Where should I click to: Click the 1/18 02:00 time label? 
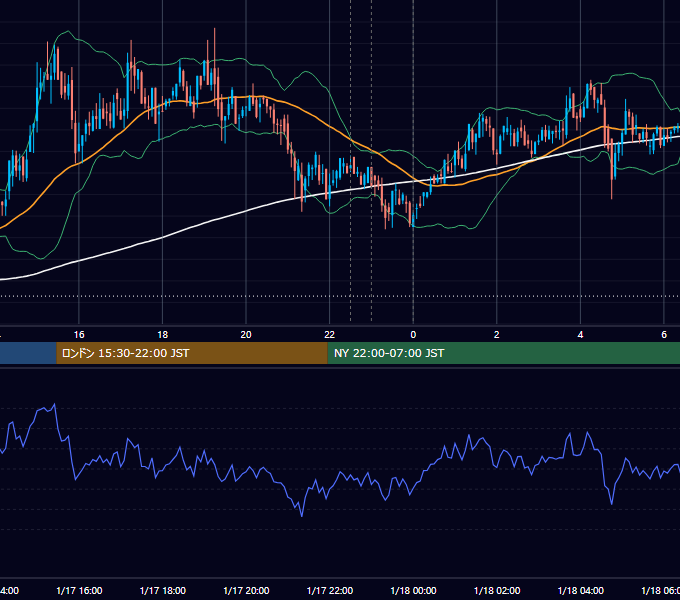tap(497, 590)
